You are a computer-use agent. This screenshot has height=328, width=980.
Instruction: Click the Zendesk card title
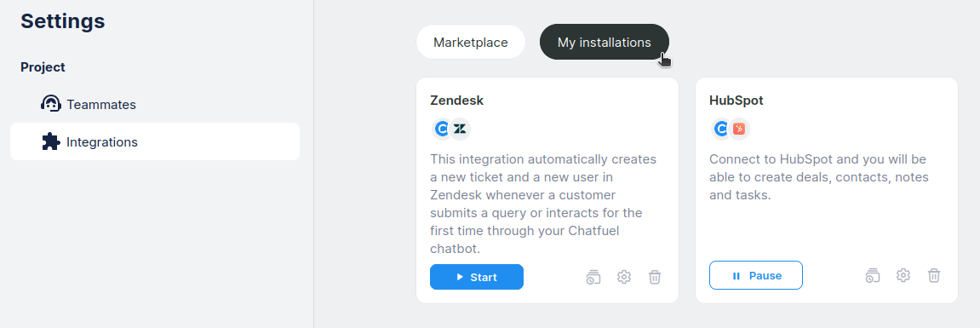point(457,101)
